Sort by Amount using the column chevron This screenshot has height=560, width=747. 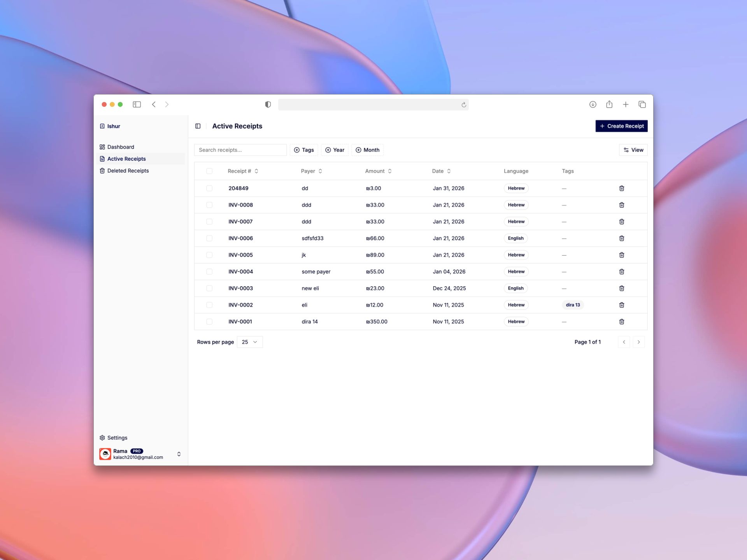tap(389, 171)
